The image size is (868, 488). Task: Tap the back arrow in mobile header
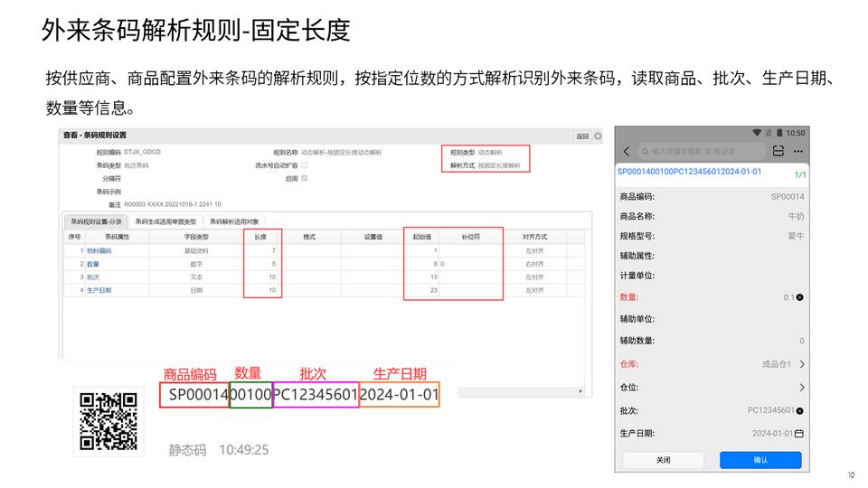click(x=627, y=151)
